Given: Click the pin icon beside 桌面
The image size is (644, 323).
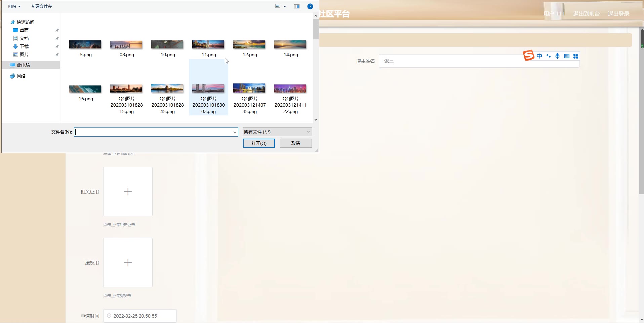Looking at the screenshot, I should (57, 30).
